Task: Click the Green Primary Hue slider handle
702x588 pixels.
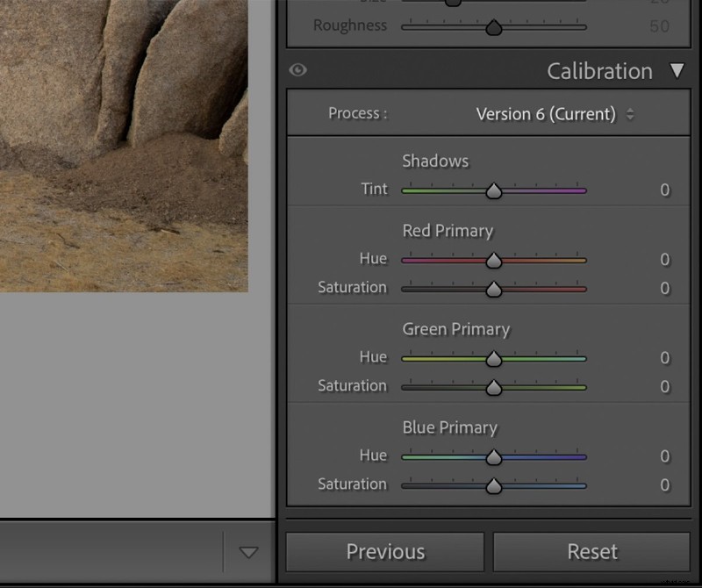Action: click(494, 358)
